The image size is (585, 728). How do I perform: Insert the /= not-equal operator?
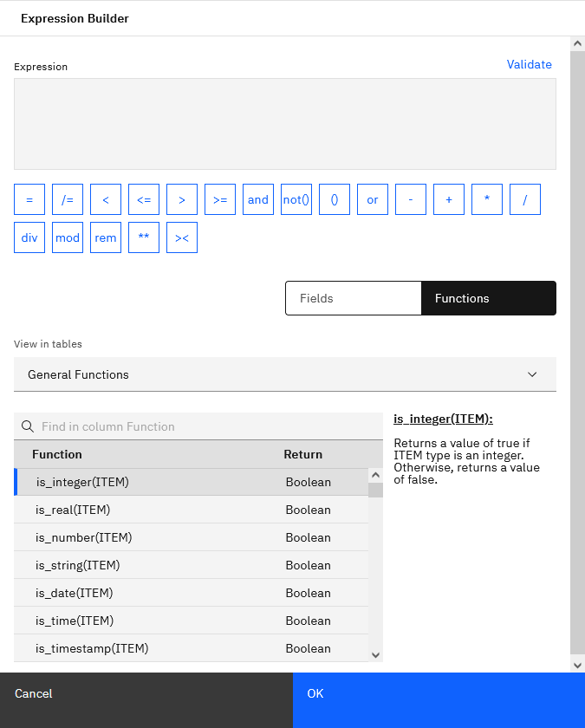tap(67, 199)
